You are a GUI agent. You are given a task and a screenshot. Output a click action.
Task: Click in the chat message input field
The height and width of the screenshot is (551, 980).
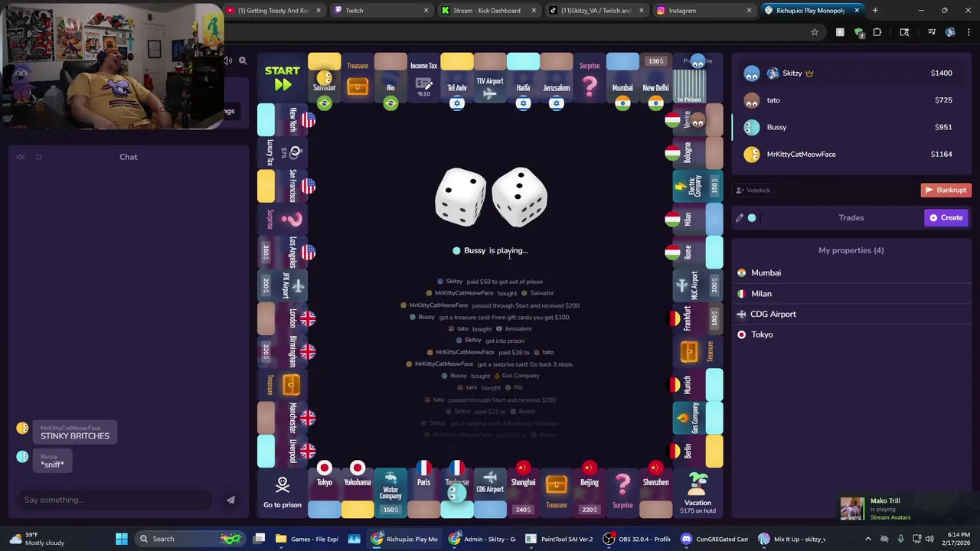pyautogui.click(x=115, y=500)
